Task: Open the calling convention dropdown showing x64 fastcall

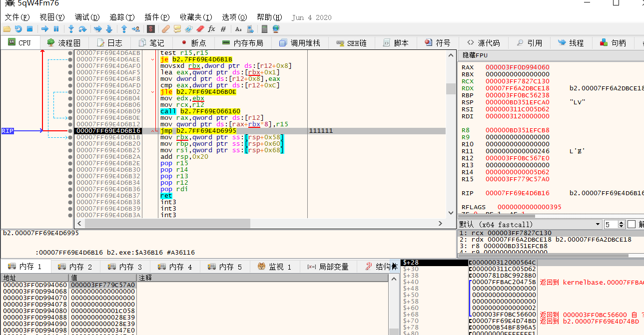Action: (597, 224)
